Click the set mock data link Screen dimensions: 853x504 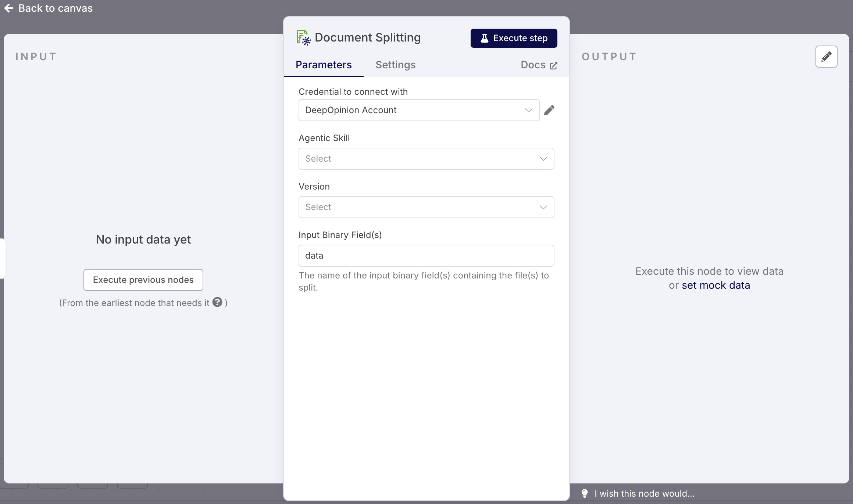tap(715, 285)
